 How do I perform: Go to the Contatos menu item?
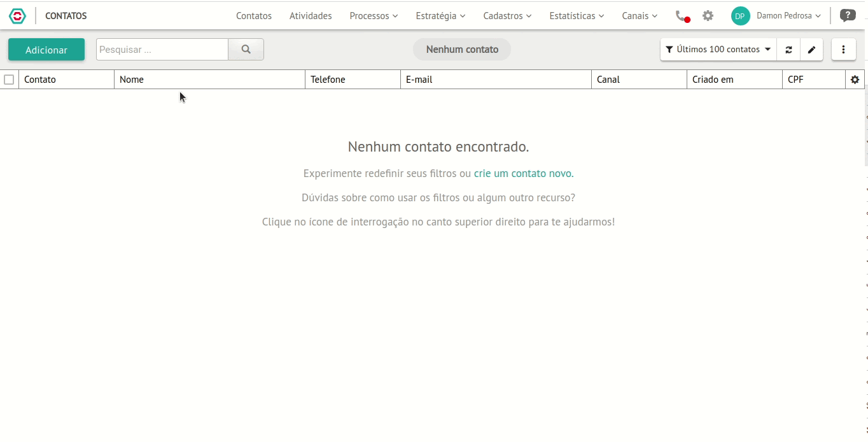254,16
